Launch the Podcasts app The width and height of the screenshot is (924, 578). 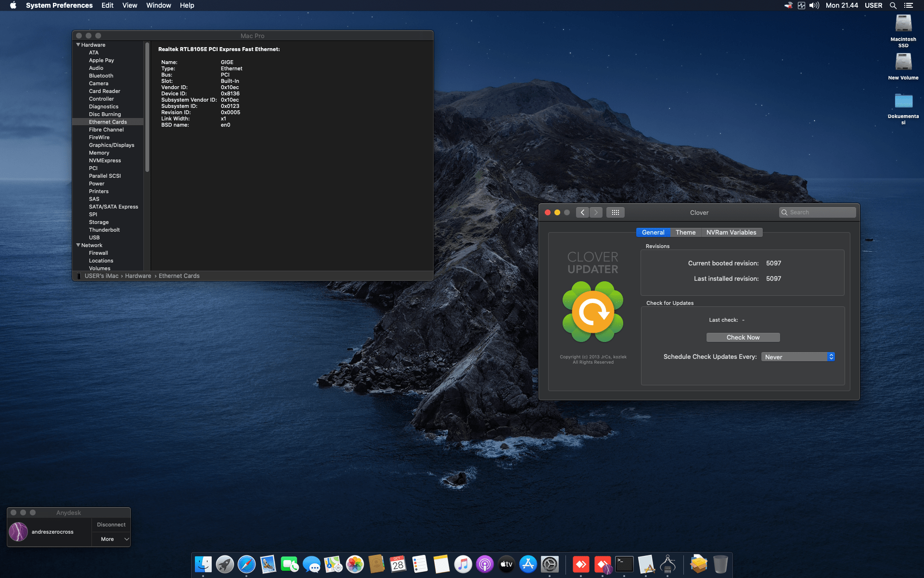pos(485,564)
